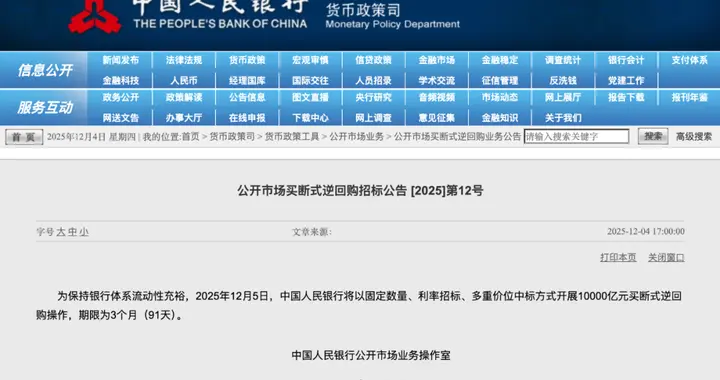Open 央行研究 page

coord(373,97)
